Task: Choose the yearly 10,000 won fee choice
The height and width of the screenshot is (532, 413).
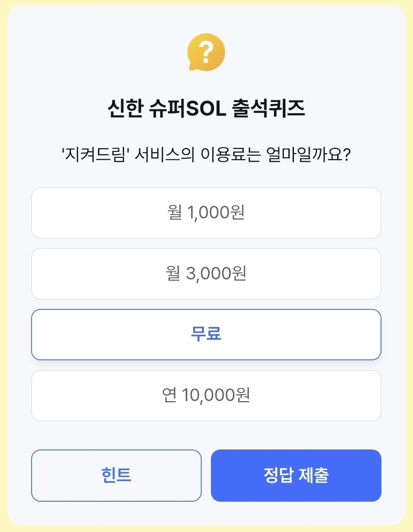Action: [x=206, y=395]
